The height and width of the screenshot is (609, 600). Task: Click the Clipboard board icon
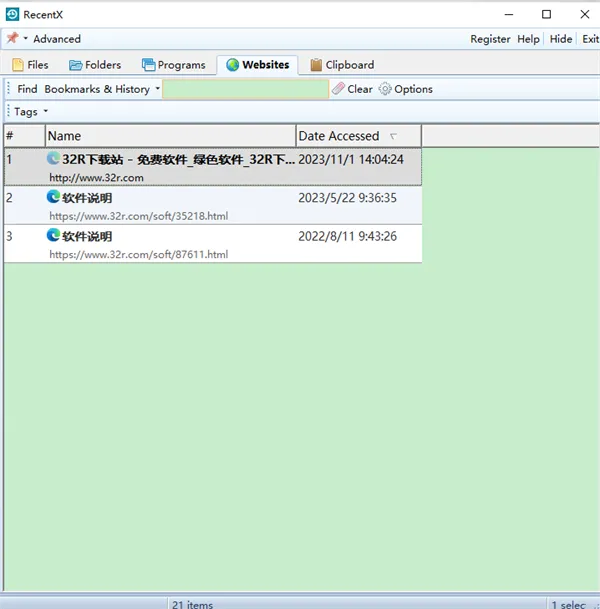click(316, 65)
